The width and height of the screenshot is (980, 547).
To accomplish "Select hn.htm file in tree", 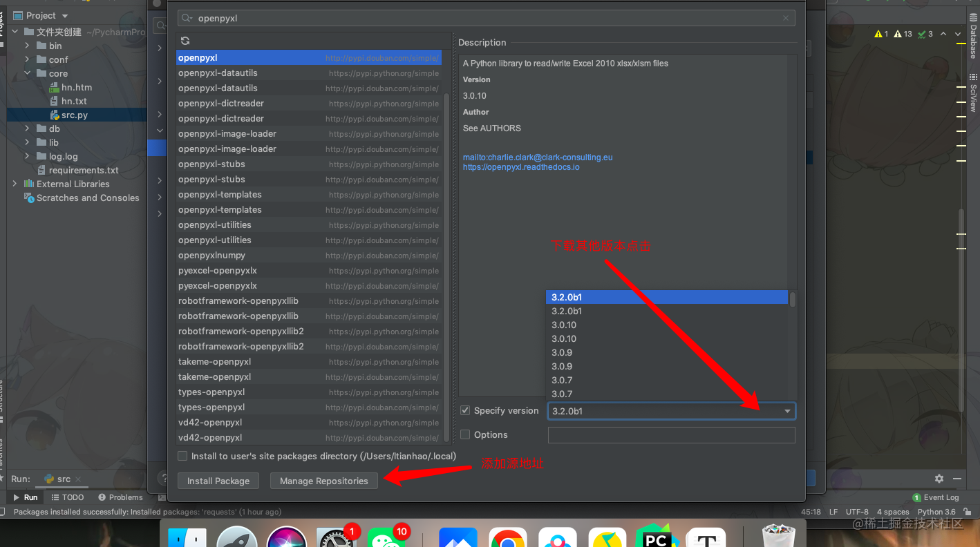I will [71, 87].
